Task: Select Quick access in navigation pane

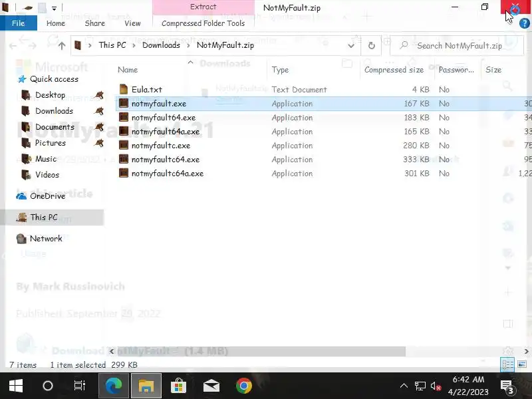Action: click(x=54, y=79)
